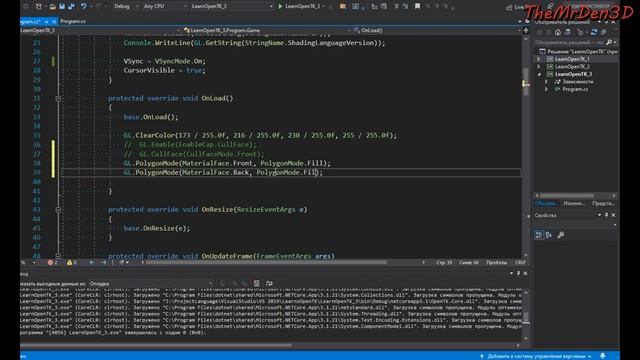Collapse the OnResize method outlining marker
The height and width of the screenshot is (360, 640).
pyautogui.click(x=58, y=210)
